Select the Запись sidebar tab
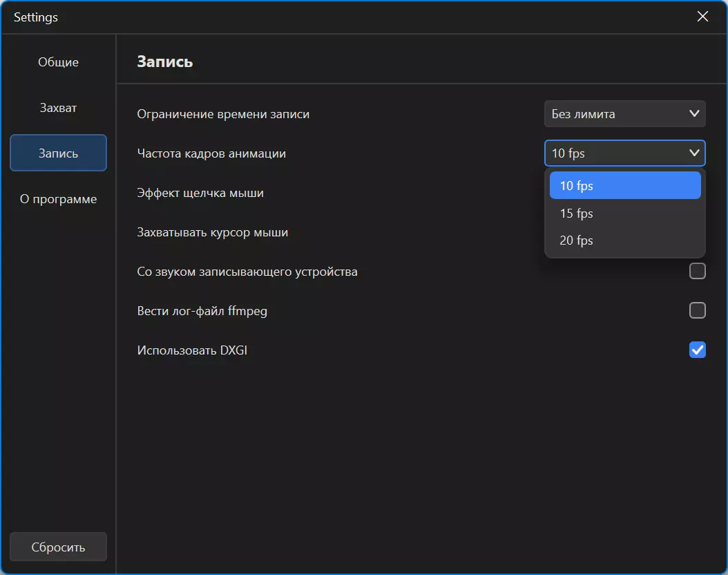The height and width of the screenshot is (575, 728). coord(58,153)
